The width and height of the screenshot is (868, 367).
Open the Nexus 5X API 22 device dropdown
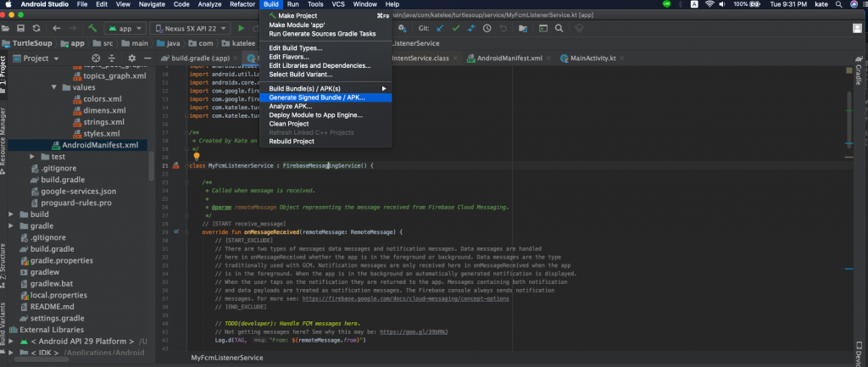tap(188, 28)
